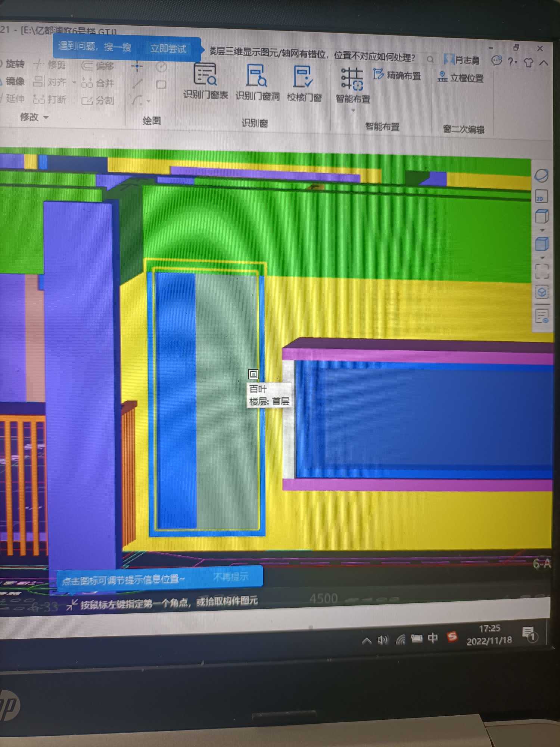The height and width of the screenshot is (747, 560).
Task: Open the 对齐 dropdown arrow
Action: click(74, 82)
